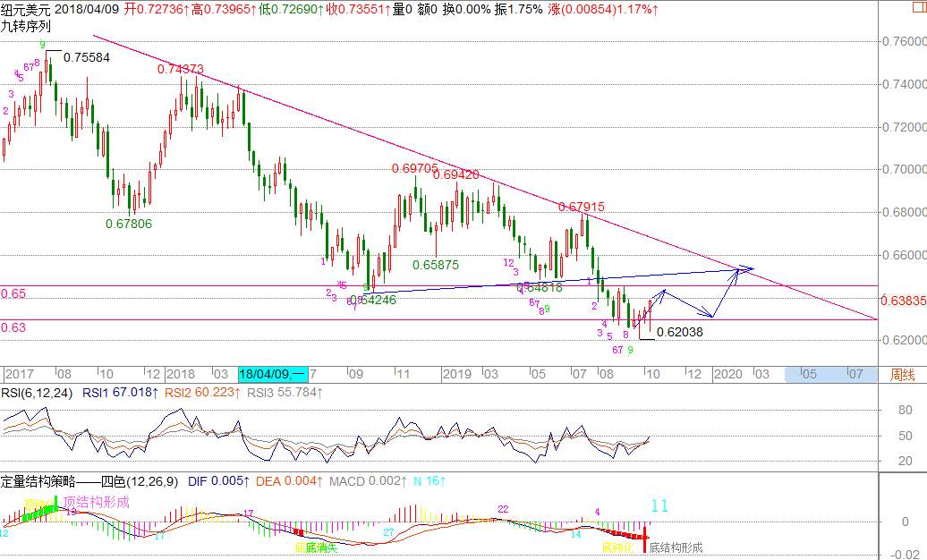
Task: Click the 开0.72736 open price value
Action: point(157,10)
